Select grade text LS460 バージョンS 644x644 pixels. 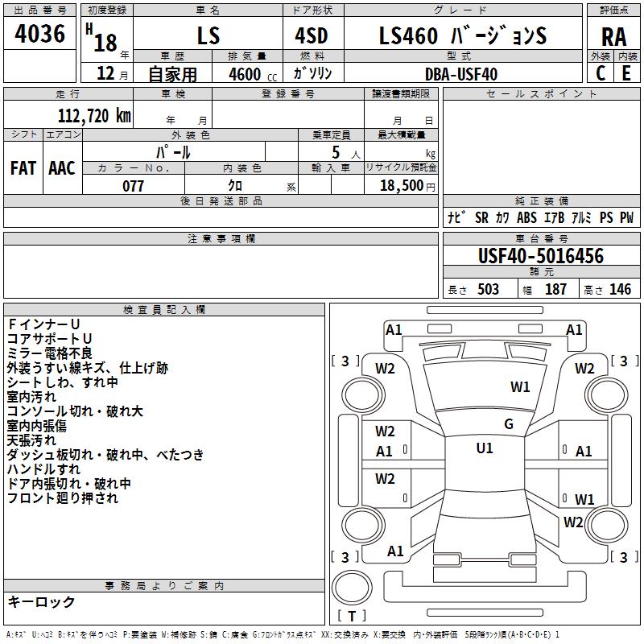pos(462,35)
